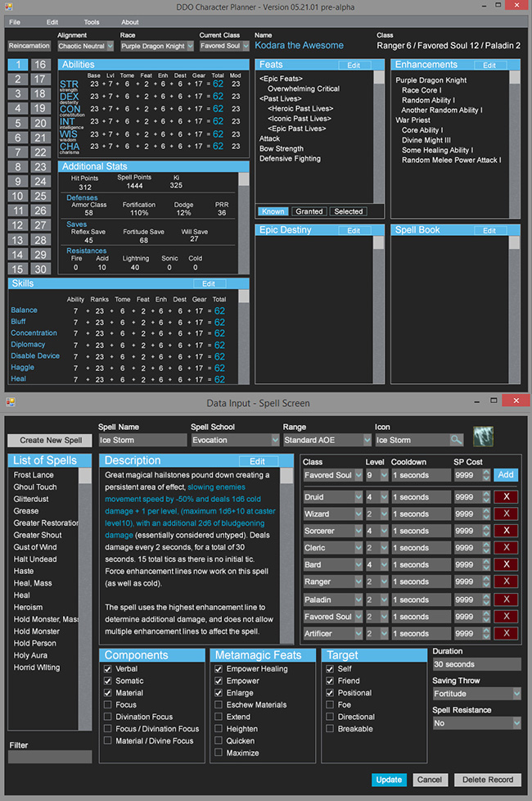Uncheck the Verbal component checkbox
The width and height of the screenshot is (532, 801).
[108, 669]
